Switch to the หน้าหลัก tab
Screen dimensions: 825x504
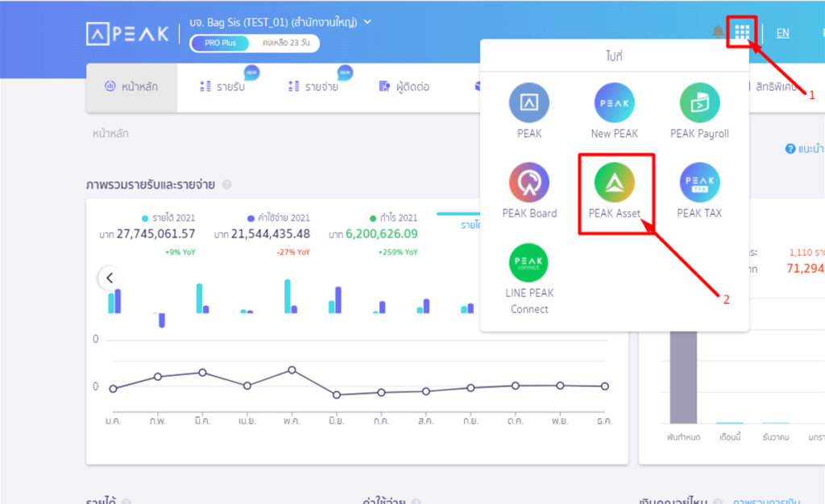click(131, 87)
